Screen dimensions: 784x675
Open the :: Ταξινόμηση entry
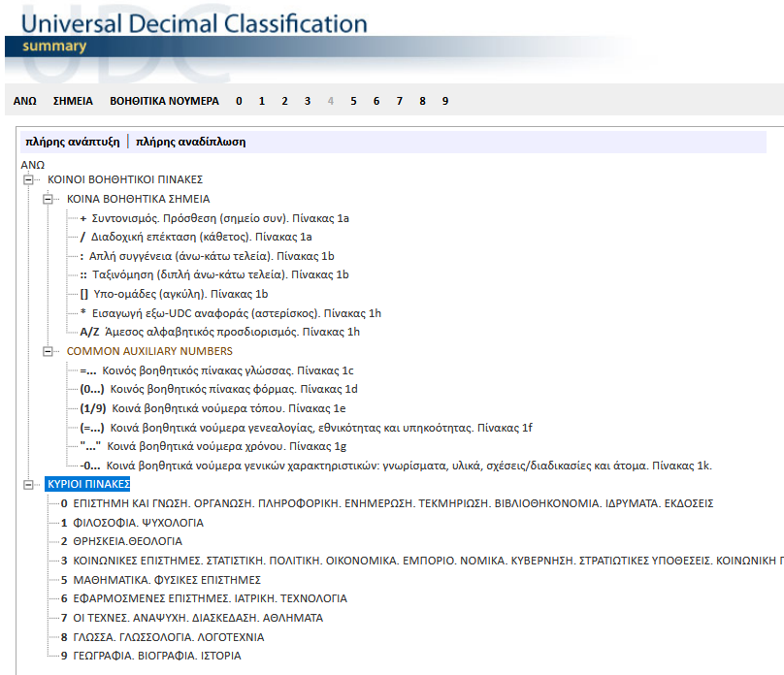[214, 274]
